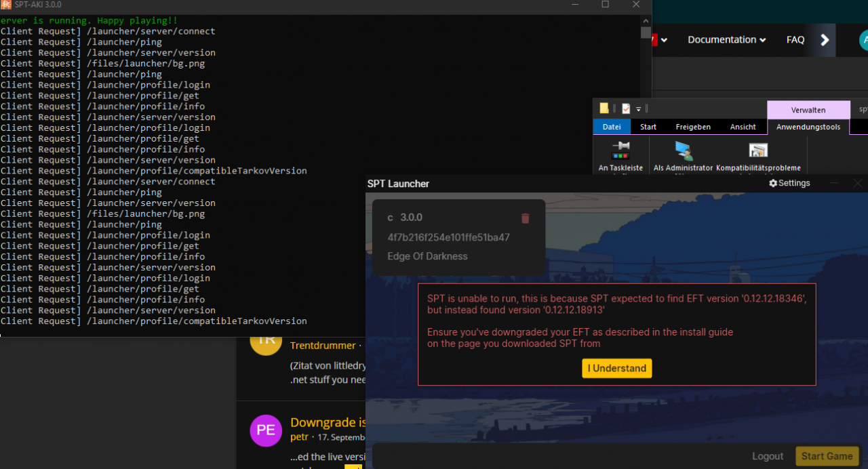868x469 pixels.
Task: Maximize the SPT-AKI console window
Action: pyautogui.click(x=605, y=5)
